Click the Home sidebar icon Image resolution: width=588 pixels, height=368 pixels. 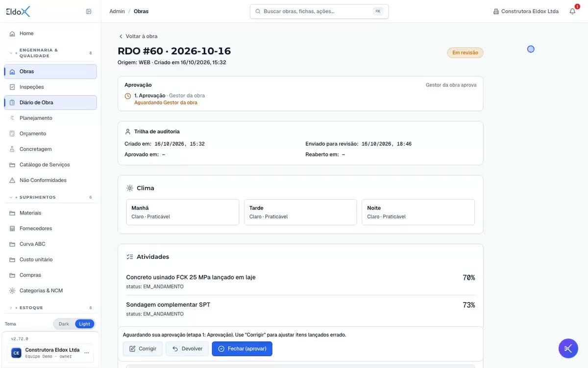pos(12,33)
